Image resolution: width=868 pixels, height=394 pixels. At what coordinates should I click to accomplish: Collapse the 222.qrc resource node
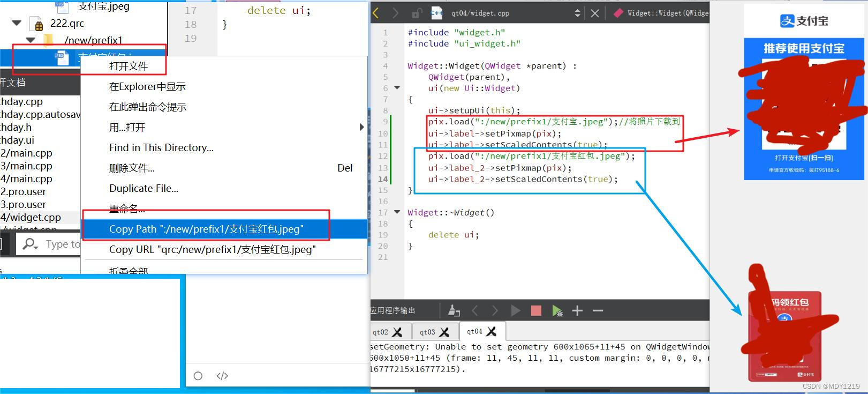(x=17, y=23)
